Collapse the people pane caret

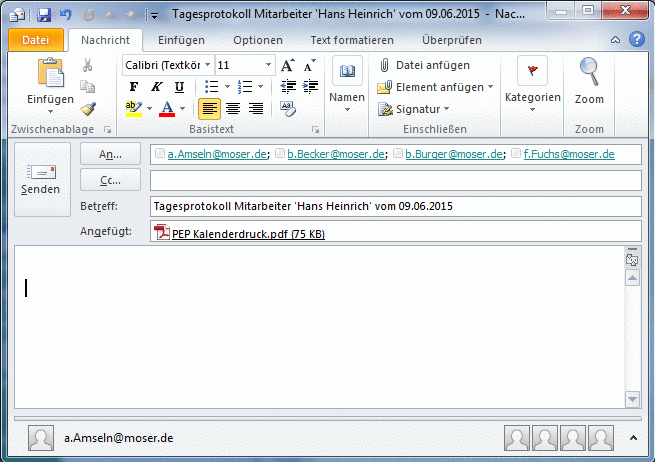pos(633,438)
